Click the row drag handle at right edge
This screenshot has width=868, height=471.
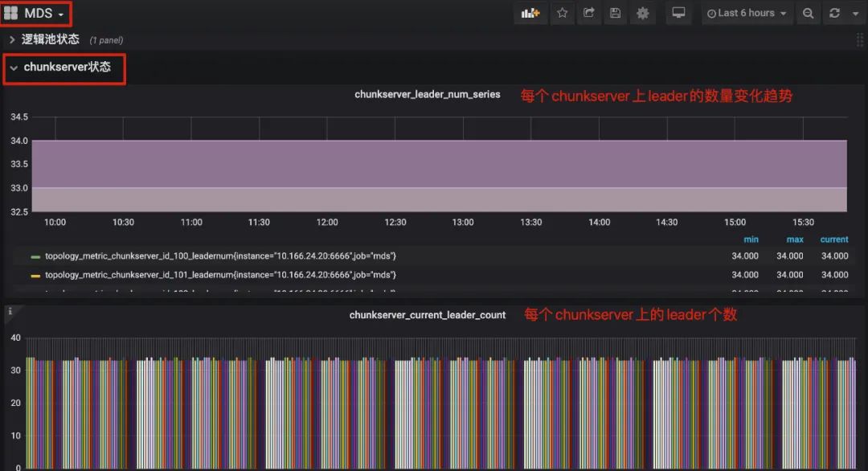(859, 40)
